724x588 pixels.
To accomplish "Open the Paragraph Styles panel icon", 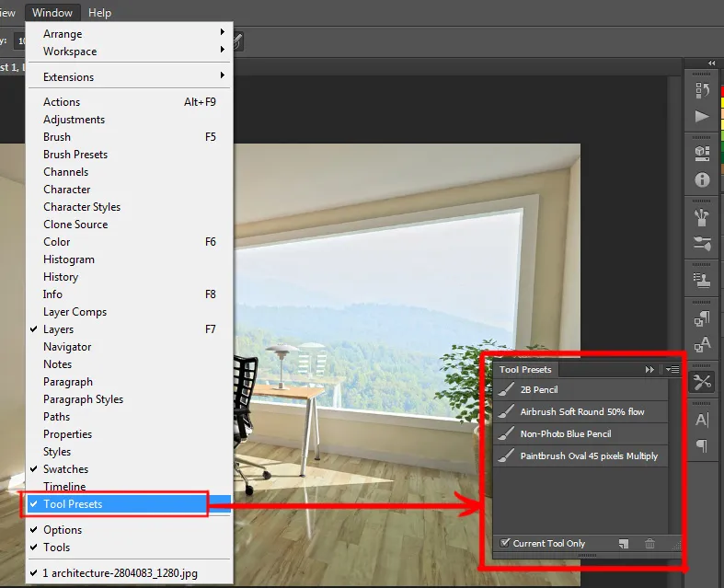I will [x=702, y=318].
